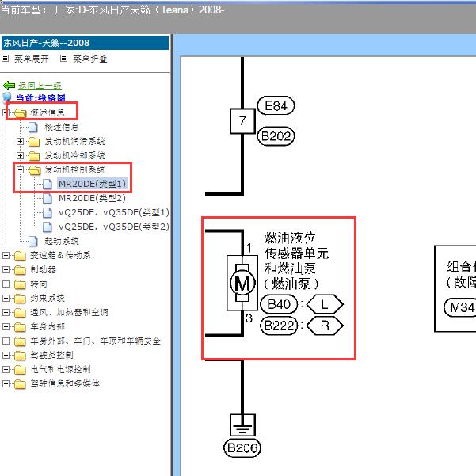Expand the 电气和电源控制 node

(6, 369)
